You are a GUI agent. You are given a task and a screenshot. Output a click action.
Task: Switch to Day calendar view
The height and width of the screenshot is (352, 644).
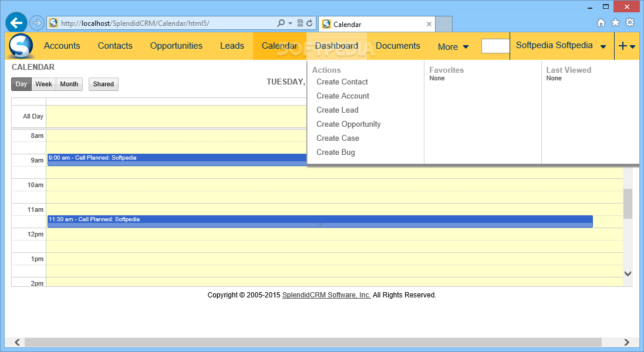pos(21,84)
